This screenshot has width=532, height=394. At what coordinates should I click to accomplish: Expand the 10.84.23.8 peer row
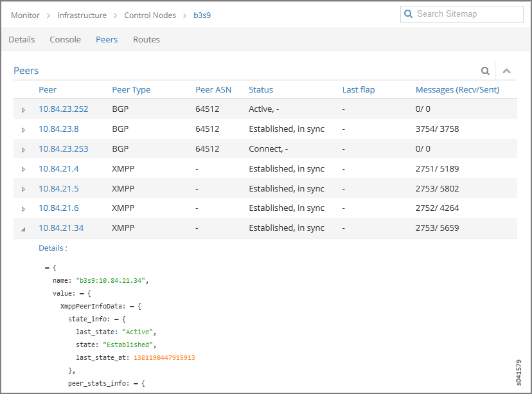click(23, 130)
